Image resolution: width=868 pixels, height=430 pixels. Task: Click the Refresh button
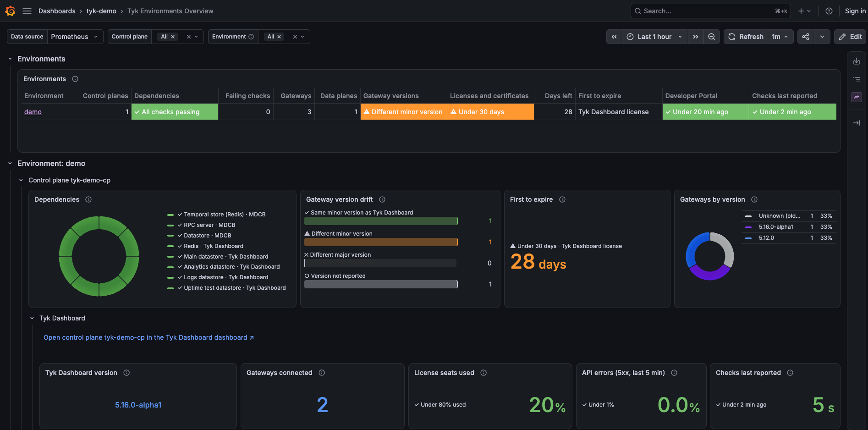746,37
